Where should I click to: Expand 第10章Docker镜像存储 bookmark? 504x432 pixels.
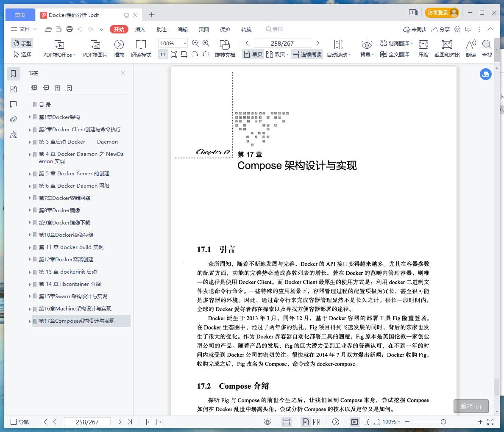30,235
